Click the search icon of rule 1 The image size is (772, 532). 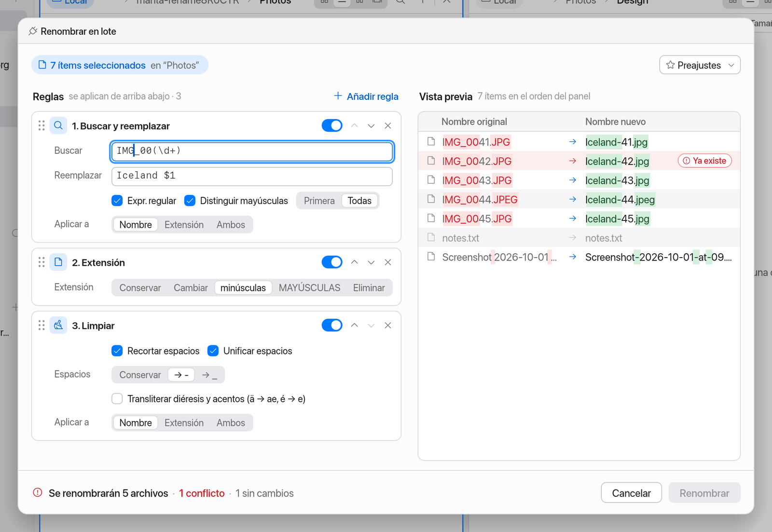pos(58,126)
